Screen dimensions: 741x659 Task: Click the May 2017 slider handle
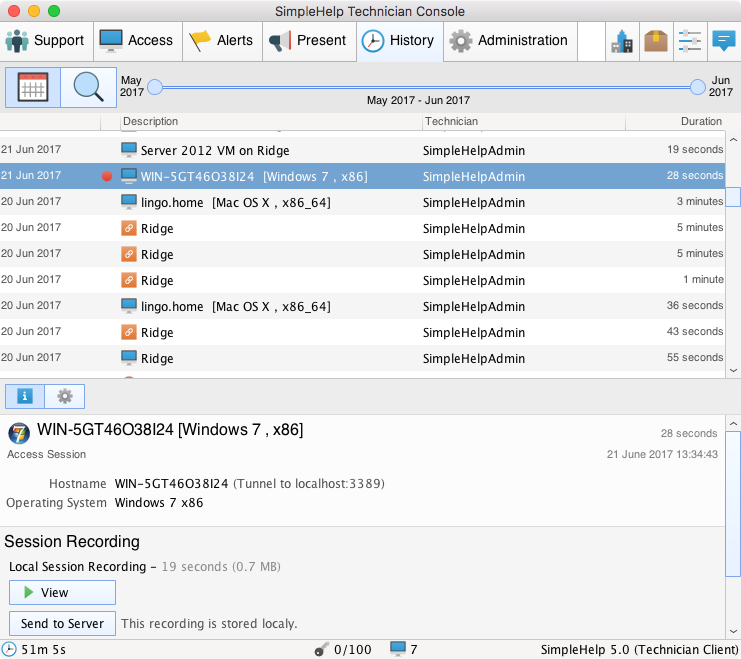pos(155,87)
